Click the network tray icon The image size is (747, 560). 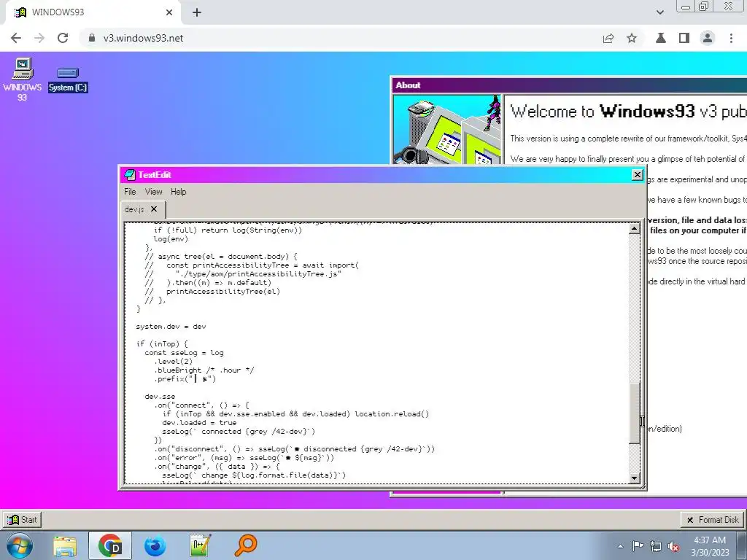[x=656, y=547]
